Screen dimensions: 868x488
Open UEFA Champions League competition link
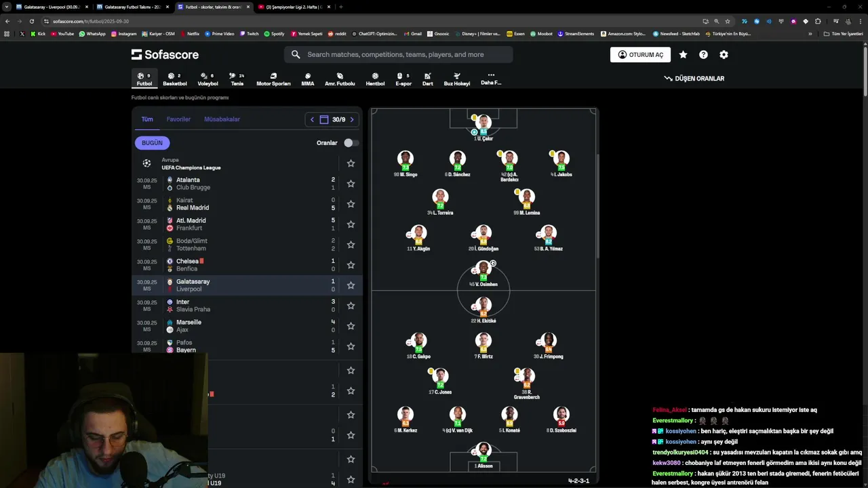[191, 167]
